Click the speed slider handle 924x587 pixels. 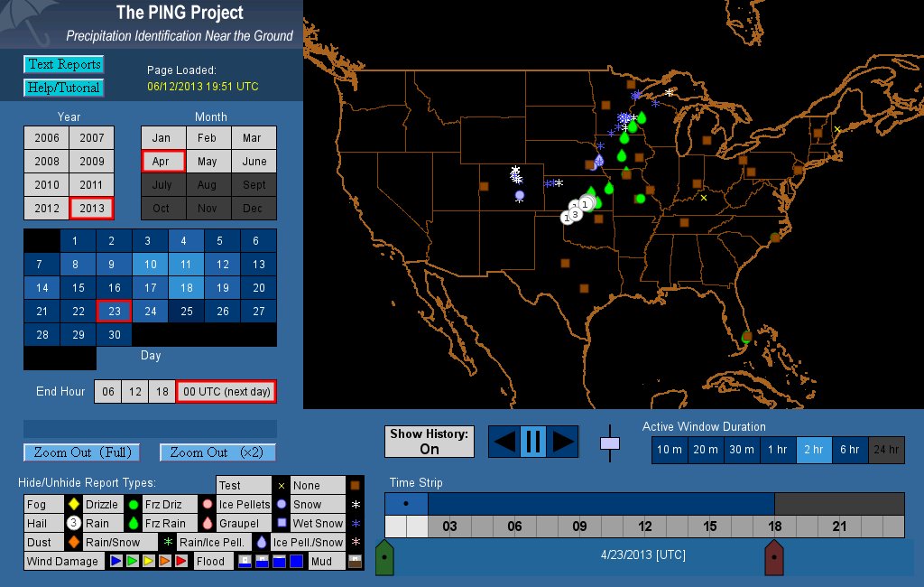[611, 443]
